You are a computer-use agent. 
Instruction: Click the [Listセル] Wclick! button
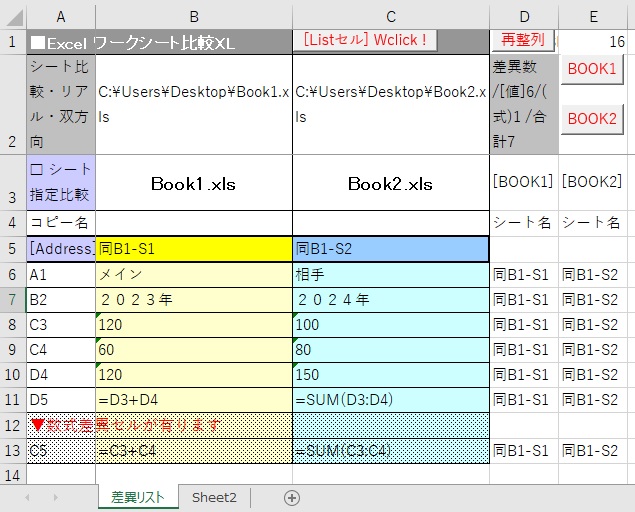pos(366,40)
